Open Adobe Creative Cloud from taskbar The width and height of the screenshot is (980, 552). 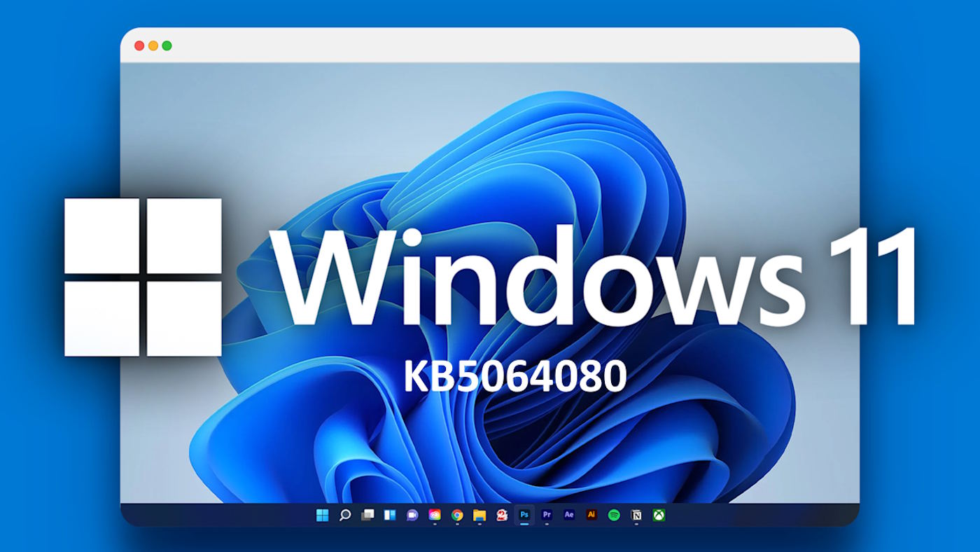[435, 515]
